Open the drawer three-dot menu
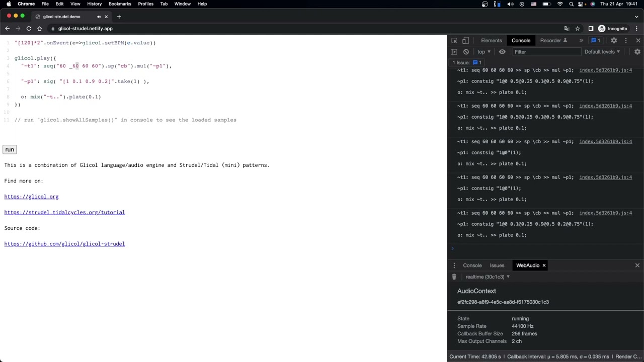 (x=454, y=265)
